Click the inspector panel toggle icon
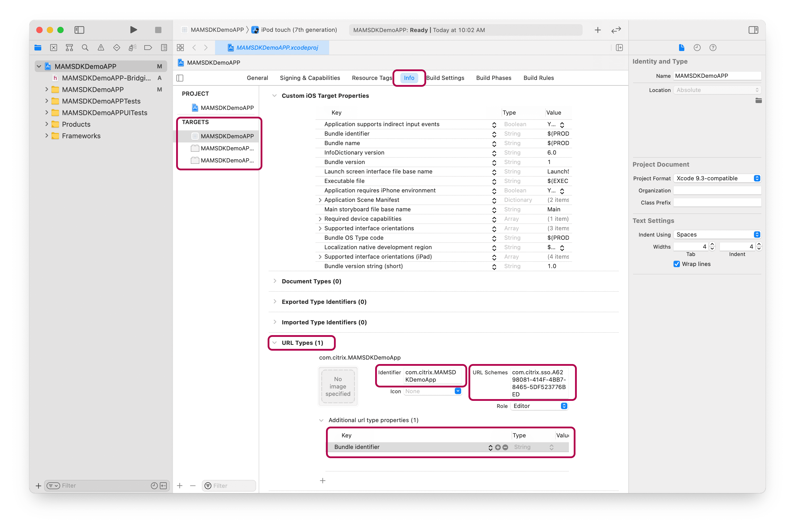This screenshot has width=795, height=532. pos(754,29)
